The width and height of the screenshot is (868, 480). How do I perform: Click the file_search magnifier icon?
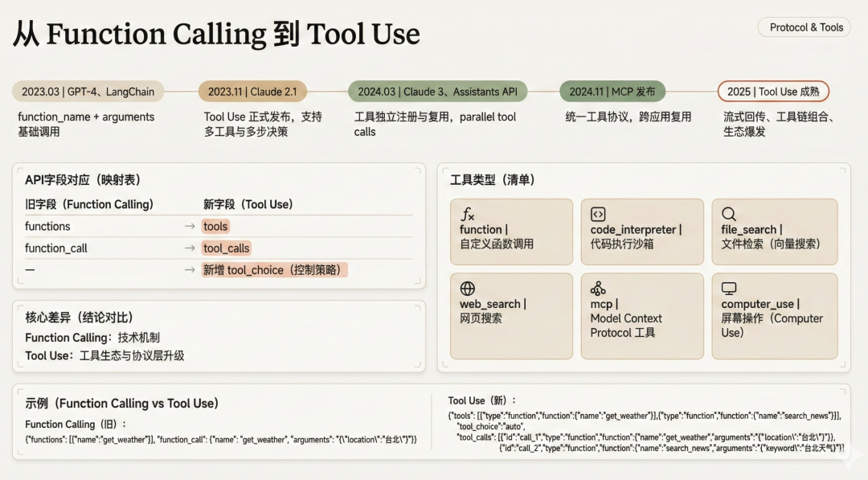[728, 214]
